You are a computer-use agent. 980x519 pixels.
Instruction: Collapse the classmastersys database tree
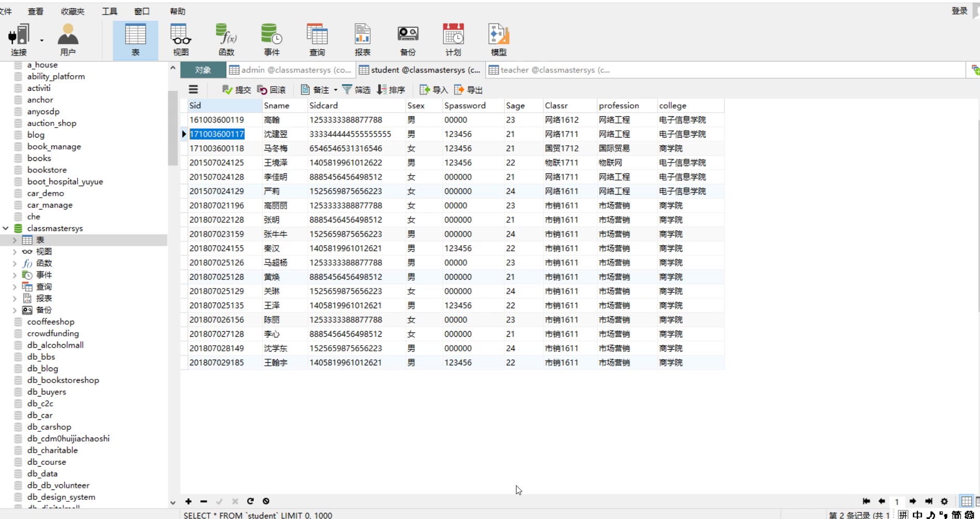(6, 228)
